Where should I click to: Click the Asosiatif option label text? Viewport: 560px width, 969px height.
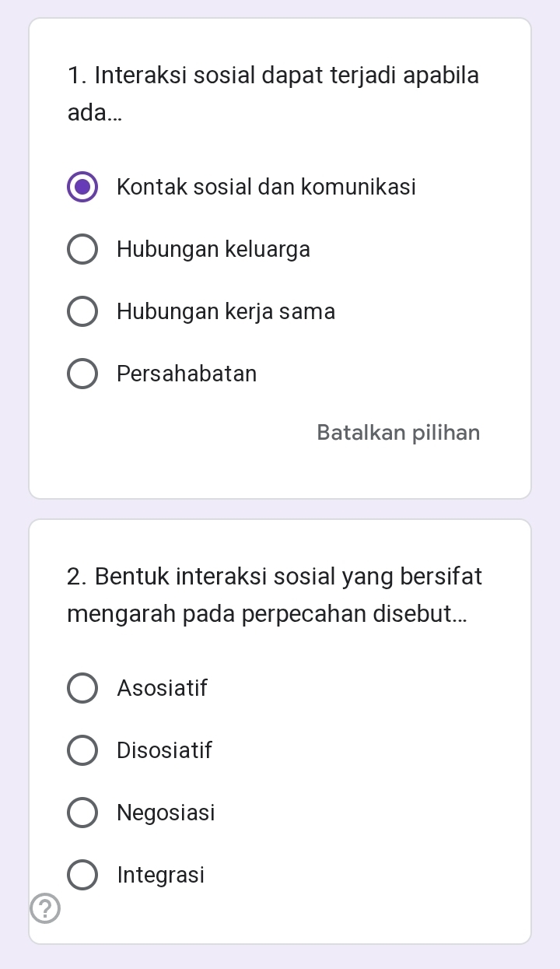pos(162,689)
